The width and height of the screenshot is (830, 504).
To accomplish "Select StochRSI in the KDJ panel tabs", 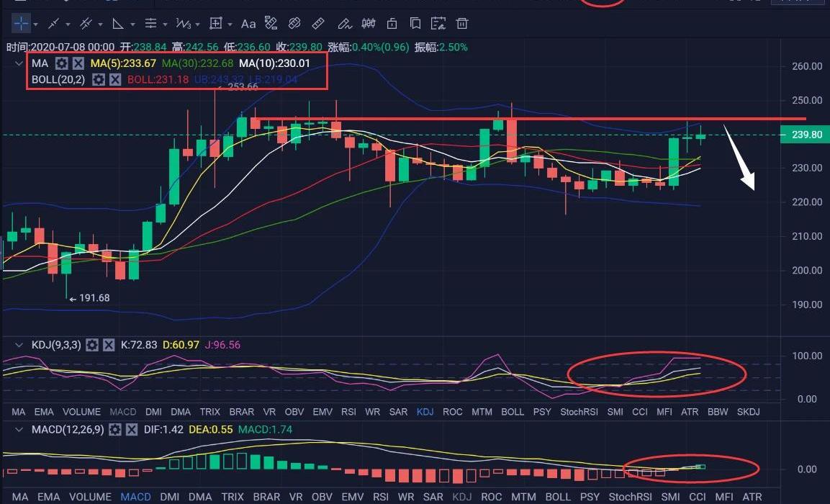I will (579, 412).
